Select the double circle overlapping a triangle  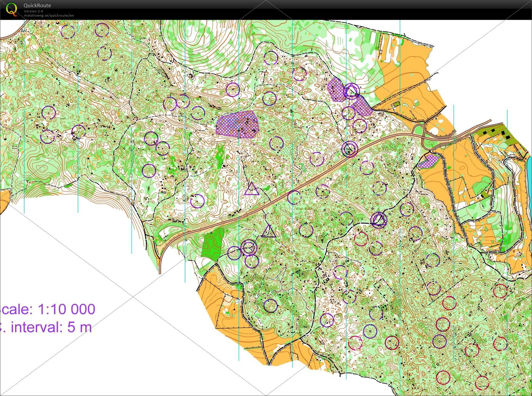[x=379, y=219]
